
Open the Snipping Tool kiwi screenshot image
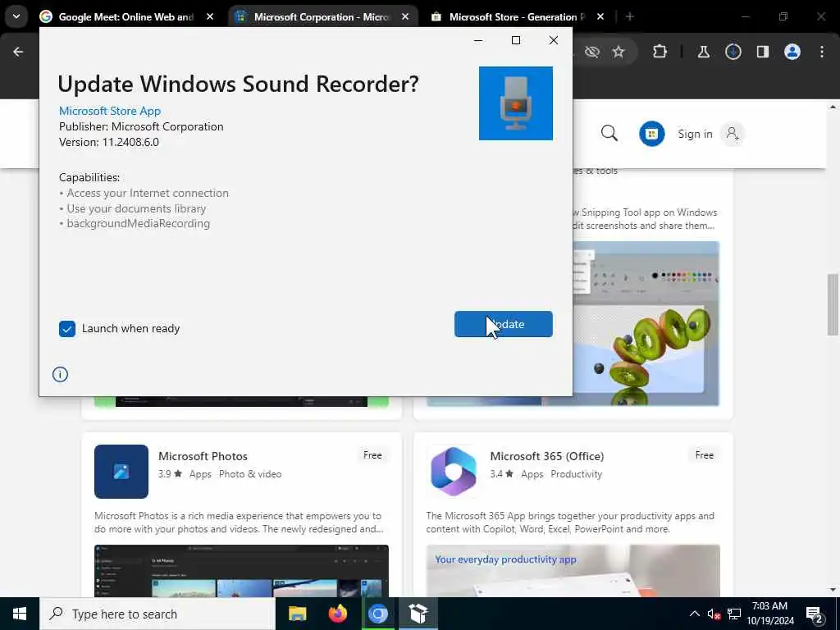[x=646, y=323]
